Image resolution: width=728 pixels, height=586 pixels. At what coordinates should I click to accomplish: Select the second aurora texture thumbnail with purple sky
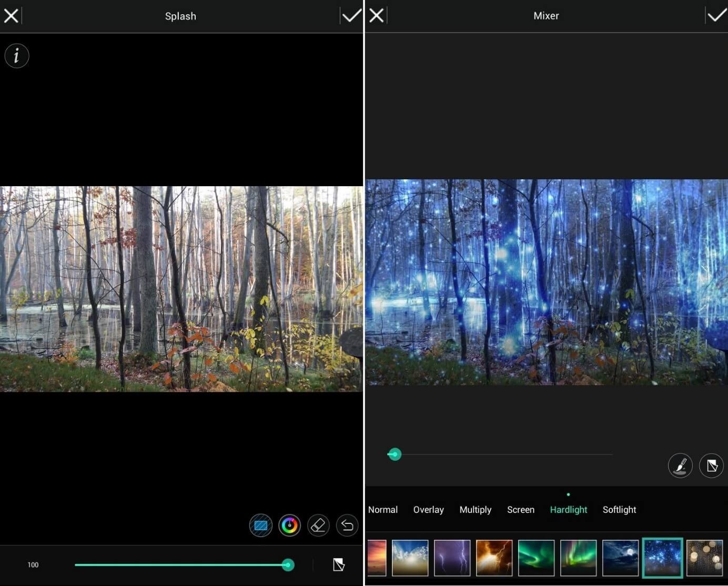(579, 558)
